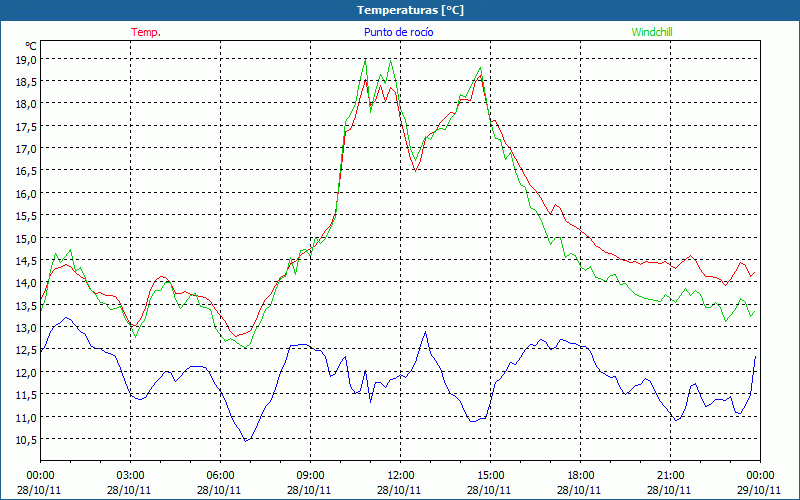The image size is (800, 500).
Task: Click the 19,0 y-axis value
Action: (27, 59)
